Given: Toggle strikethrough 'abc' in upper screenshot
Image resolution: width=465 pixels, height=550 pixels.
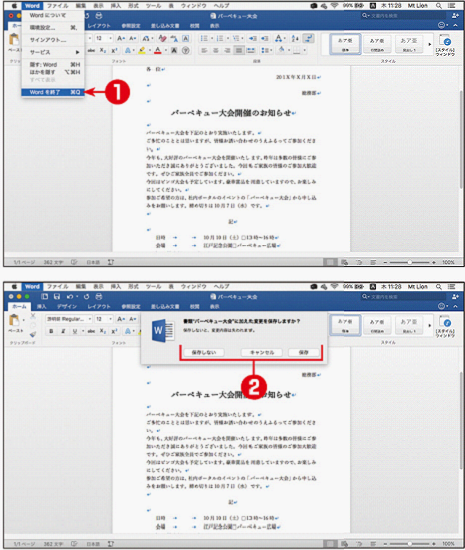Looking at the screenshot, I should [x=91, y=50].
